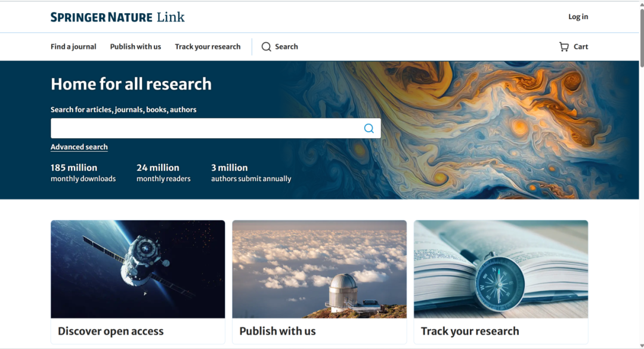This screenshot has height=349, width=644.
Task: Open the satellite open access image
Action: [138, 269]
